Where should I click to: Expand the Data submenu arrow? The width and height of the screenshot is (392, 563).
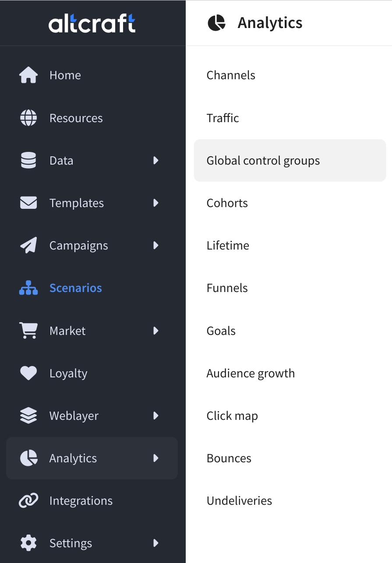click(155, 160)
